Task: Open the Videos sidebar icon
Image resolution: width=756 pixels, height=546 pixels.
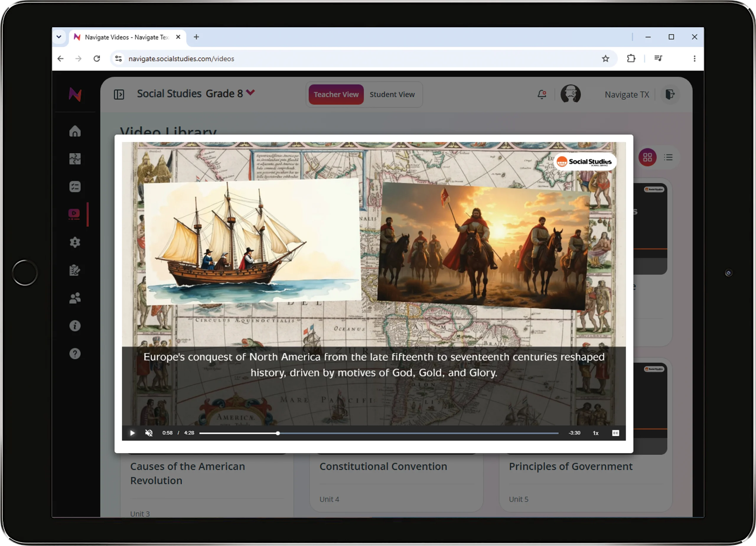Action: [74, 214]
